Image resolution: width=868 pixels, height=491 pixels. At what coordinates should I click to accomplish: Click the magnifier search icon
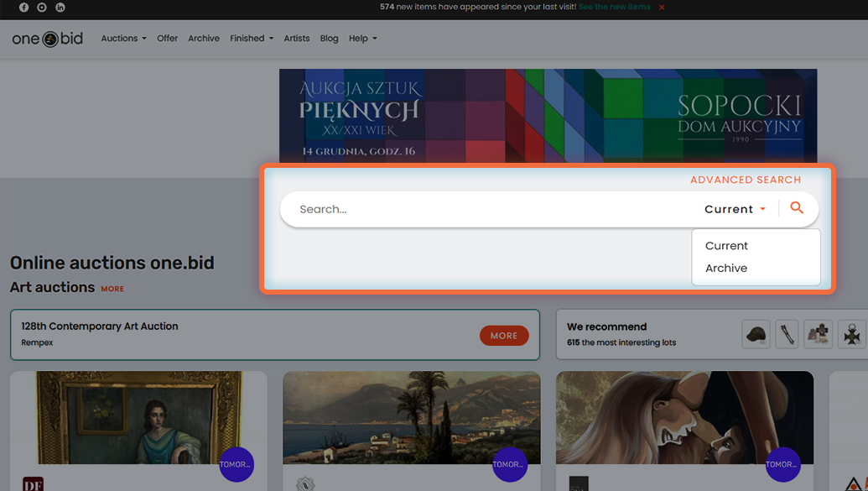(797, 208)
